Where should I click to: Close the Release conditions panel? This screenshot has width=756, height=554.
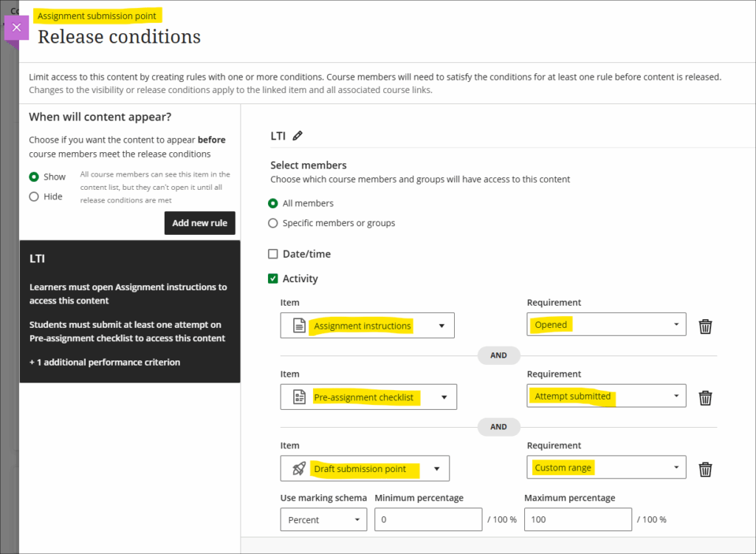[x=16, y=27]
